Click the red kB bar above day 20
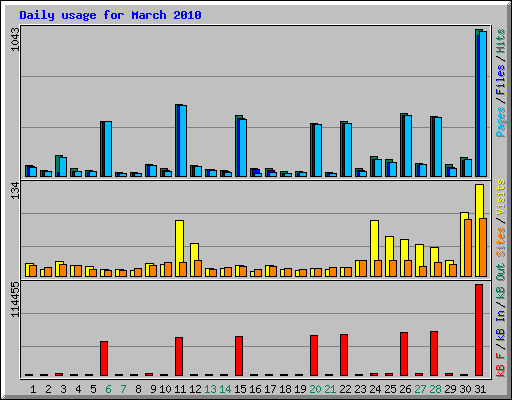 click(x=314, y=355)
